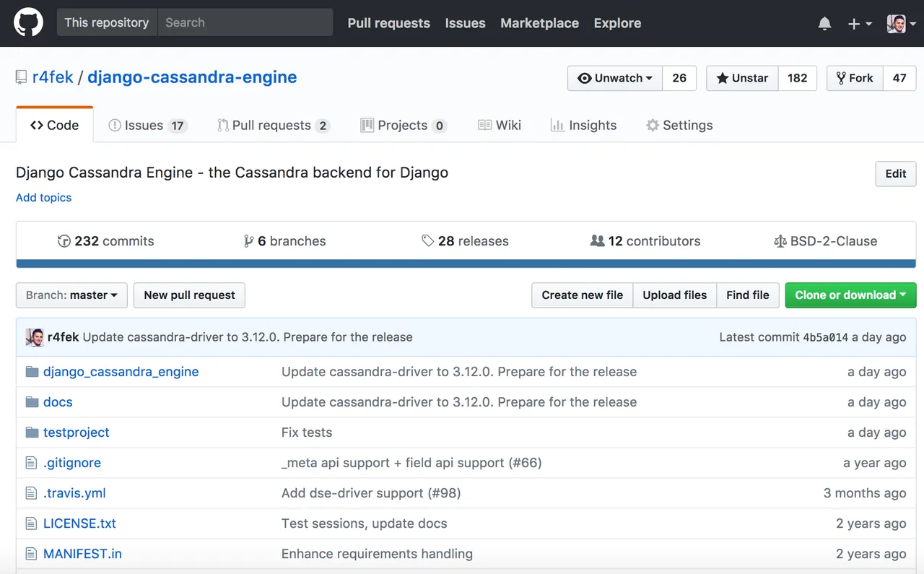Click the folder icon for docs
This screenshot has height=574, width=924.
pyautogui.click(x=32, y=402)
